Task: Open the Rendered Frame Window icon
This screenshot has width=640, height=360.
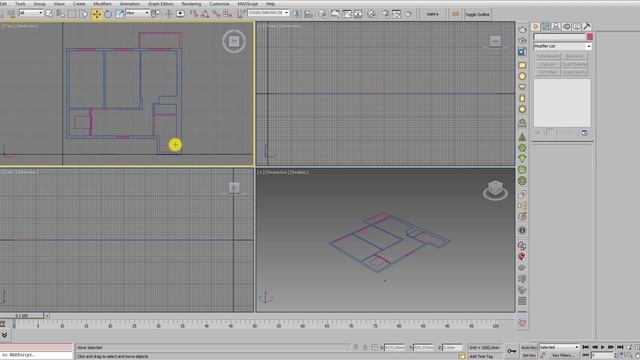Action: pyautogui.click(x=397, y=14)
